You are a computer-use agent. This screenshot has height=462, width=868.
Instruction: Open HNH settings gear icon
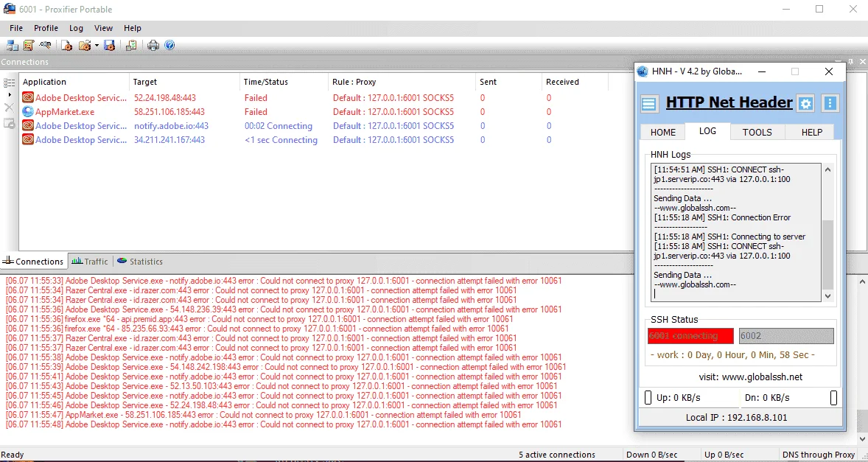806,103
